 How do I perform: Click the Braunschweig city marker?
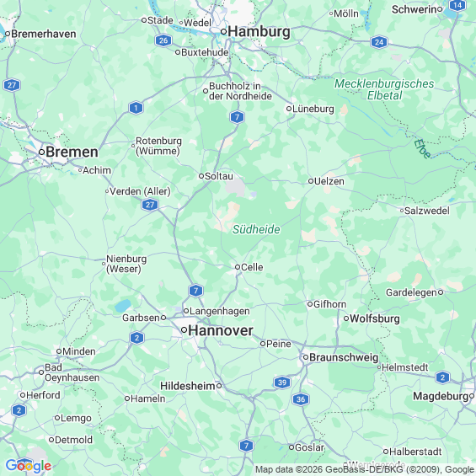pos(306,357)
